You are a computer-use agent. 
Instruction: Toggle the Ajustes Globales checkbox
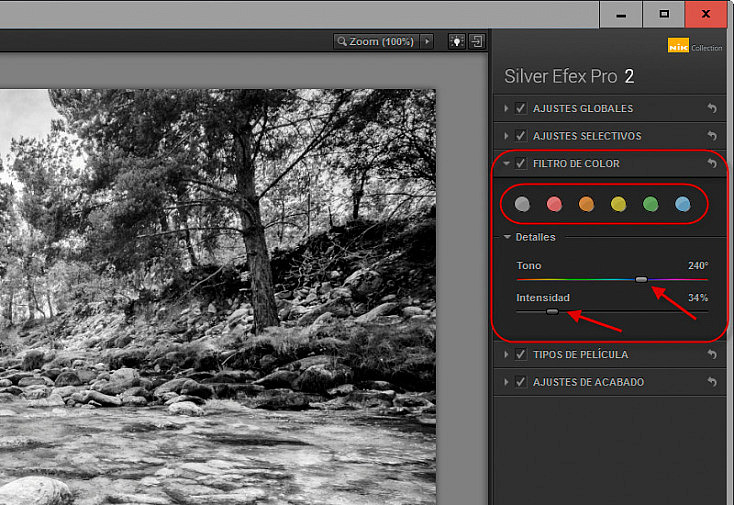(x=521, y=108)
